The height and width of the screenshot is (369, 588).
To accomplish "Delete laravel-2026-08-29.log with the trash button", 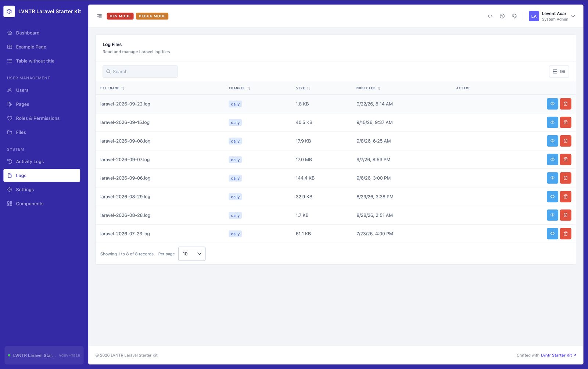I will [566, 197].
